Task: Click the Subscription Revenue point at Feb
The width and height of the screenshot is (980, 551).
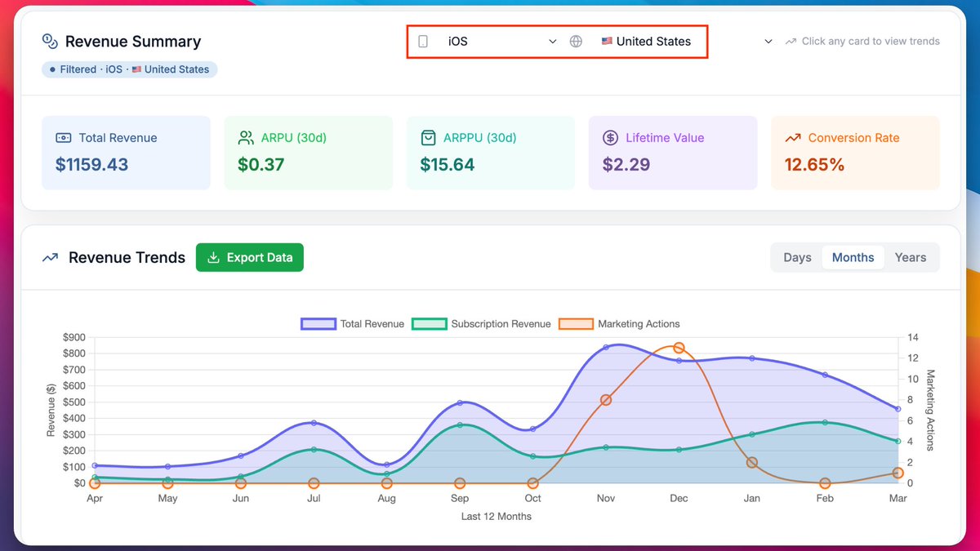Action: click(825, 422)
